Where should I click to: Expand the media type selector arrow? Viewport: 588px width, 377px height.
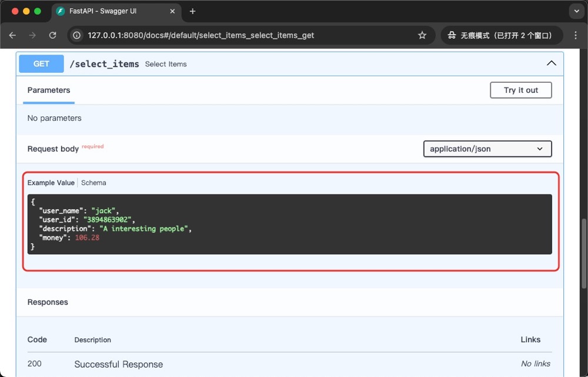539,149
